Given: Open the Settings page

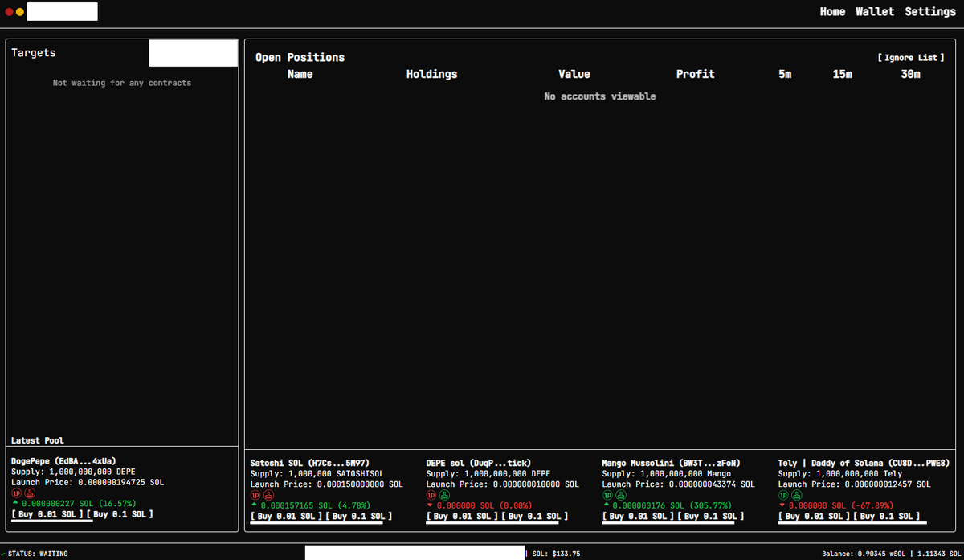Looking at the screenshot, I should (930, 12).
